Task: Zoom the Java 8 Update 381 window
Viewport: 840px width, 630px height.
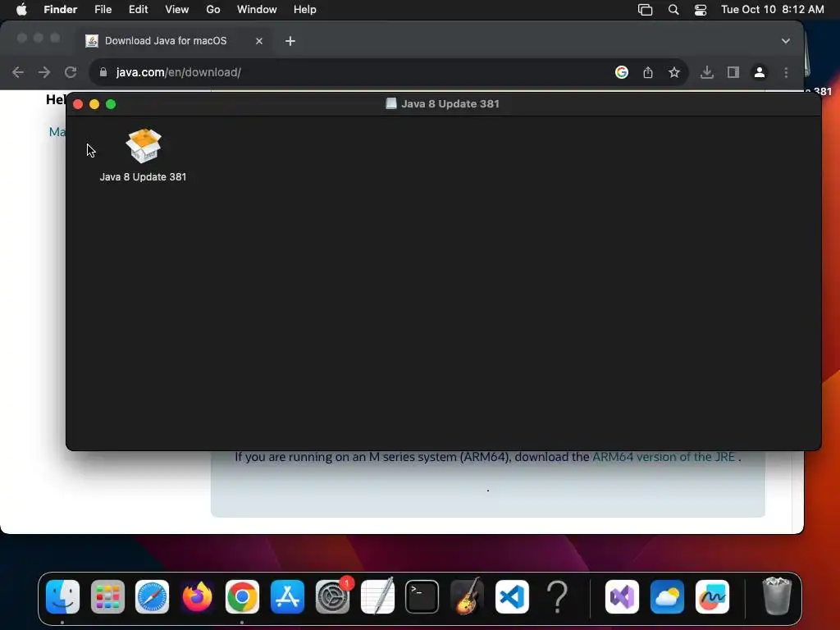Action: [111, 104]
